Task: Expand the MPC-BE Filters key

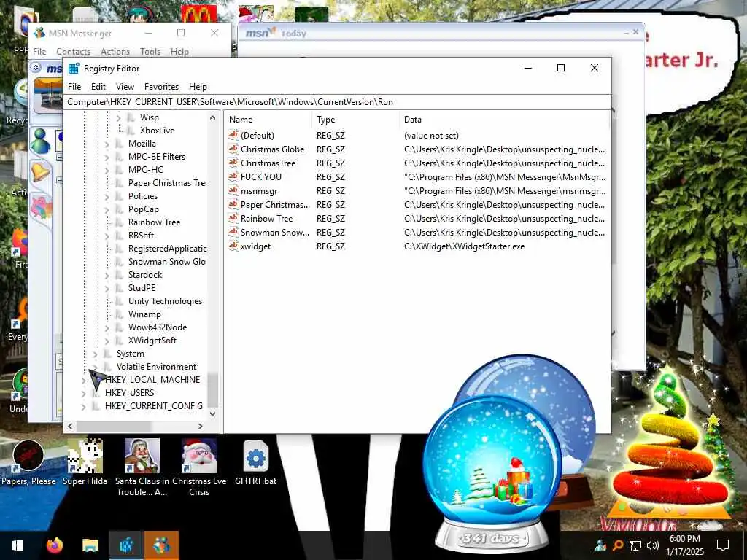Action: [107, 157]
